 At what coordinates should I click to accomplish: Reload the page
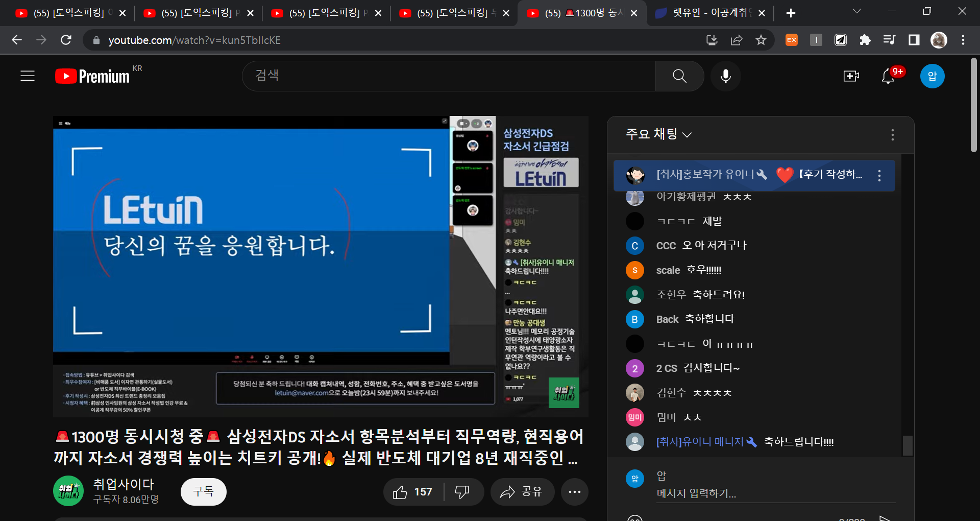pos(66,40)
